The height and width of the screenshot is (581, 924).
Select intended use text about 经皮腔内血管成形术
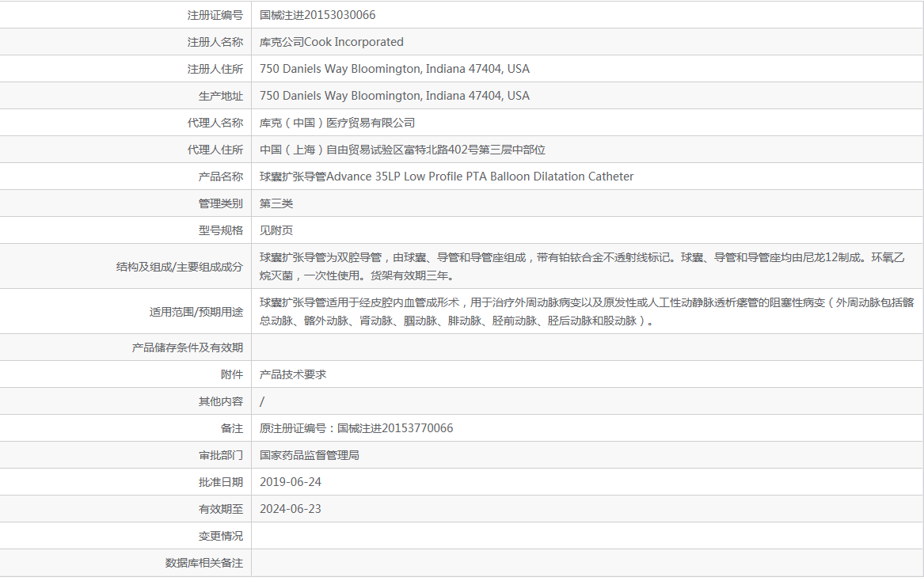587,311
